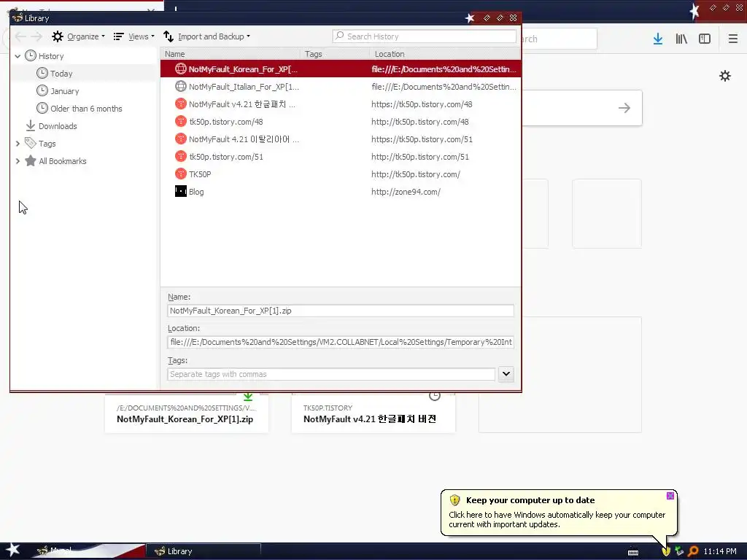Close the update notification balloon
This screenshot has width=747, height=560.
click(670, 496)
